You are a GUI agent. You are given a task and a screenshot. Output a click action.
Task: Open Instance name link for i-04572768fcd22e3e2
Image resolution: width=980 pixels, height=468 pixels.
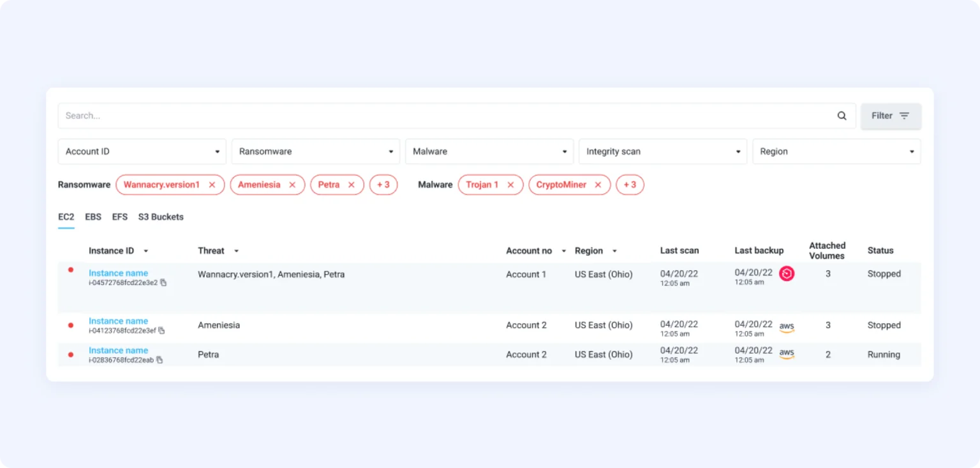click(118, 273)
